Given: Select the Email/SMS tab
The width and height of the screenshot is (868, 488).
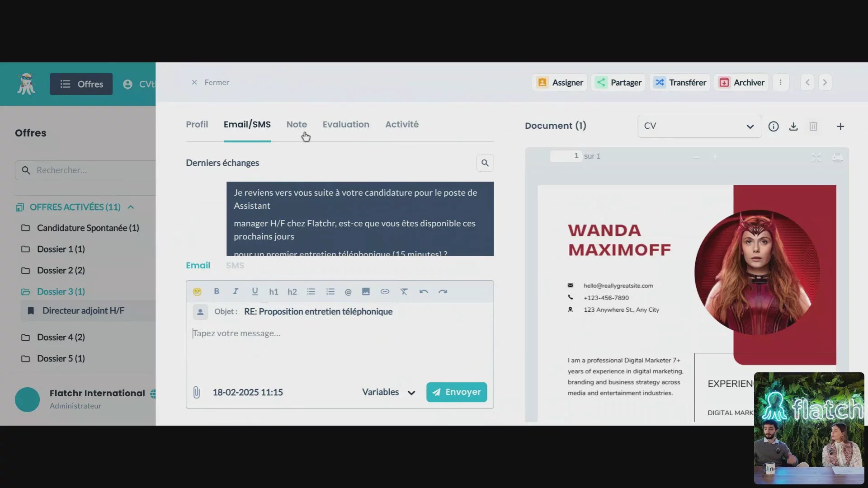Looking at the screenshot, I should click(x=247, y=124).
